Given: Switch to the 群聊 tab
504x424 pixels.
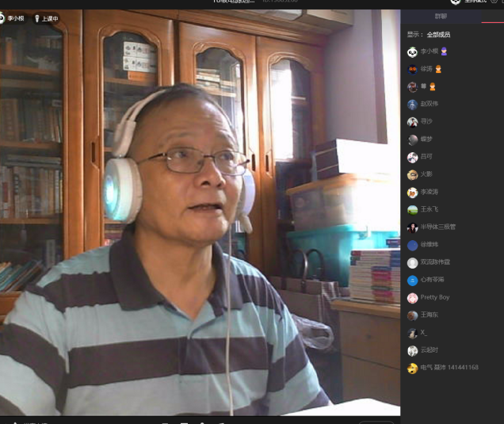Looking at the screenshot, I should click(x=441, y=16).
